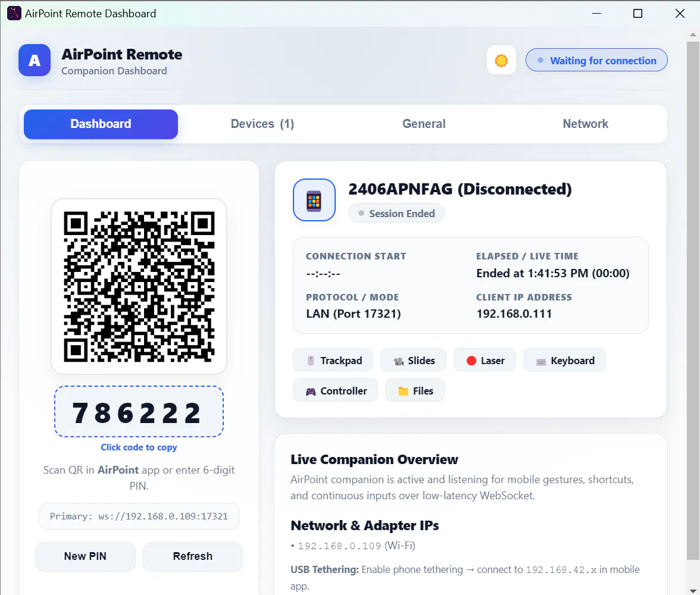
Task: Select the Slides mode button
Action: pyautogui.click(x=413, y=360)
